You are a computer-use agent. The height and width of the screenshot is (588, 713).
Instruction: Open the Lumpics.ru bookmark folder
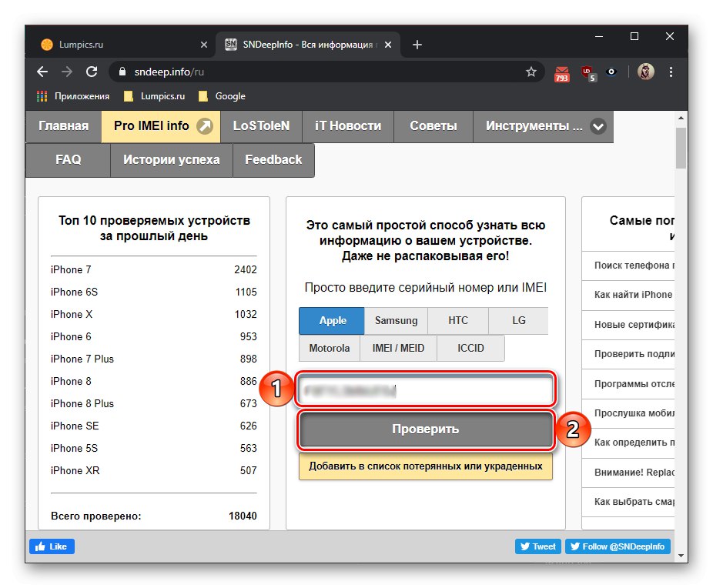click(154, 96)
